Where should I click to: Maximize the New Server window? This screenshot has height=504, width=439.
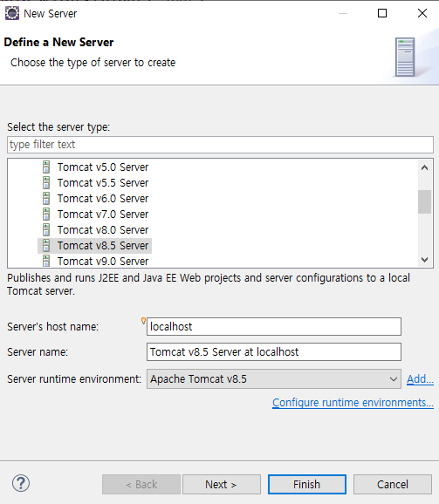pyautogui.click(x=382, y=13)
